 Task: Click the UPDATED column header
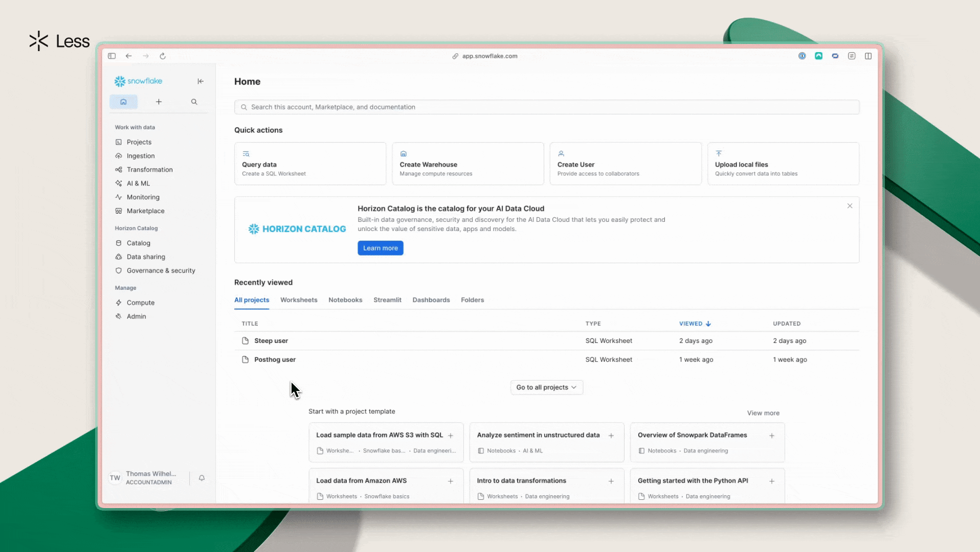[787, 324]
